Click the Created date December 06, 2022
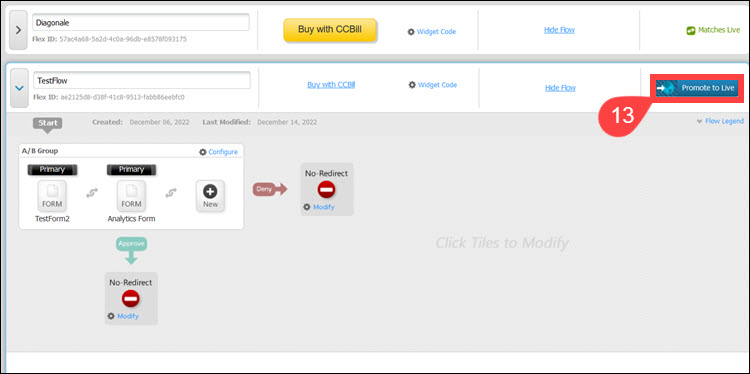Screen dimensions: 750x374 [159, 122]
